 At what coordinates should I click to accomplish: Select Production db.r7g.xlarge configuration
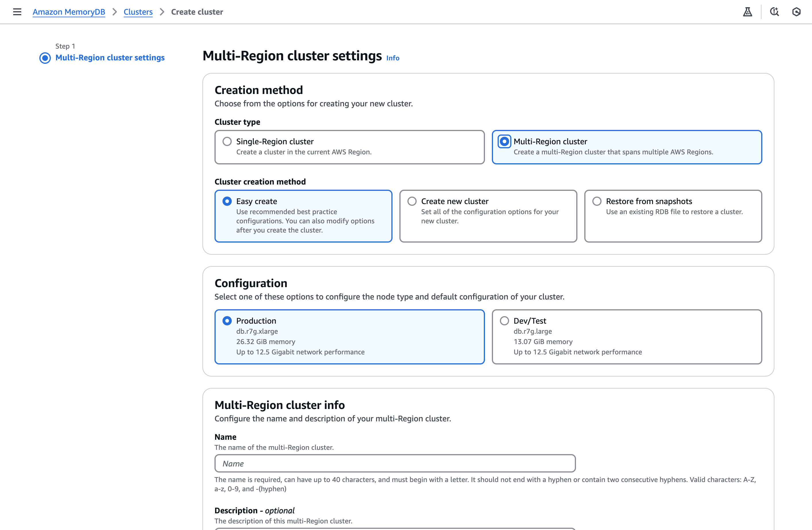pyautogui.click(x=227, y=321)
